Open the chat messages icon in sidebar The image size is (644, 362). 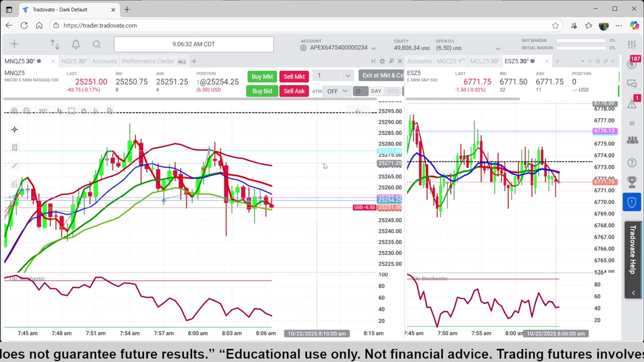[x=632, y=83]
